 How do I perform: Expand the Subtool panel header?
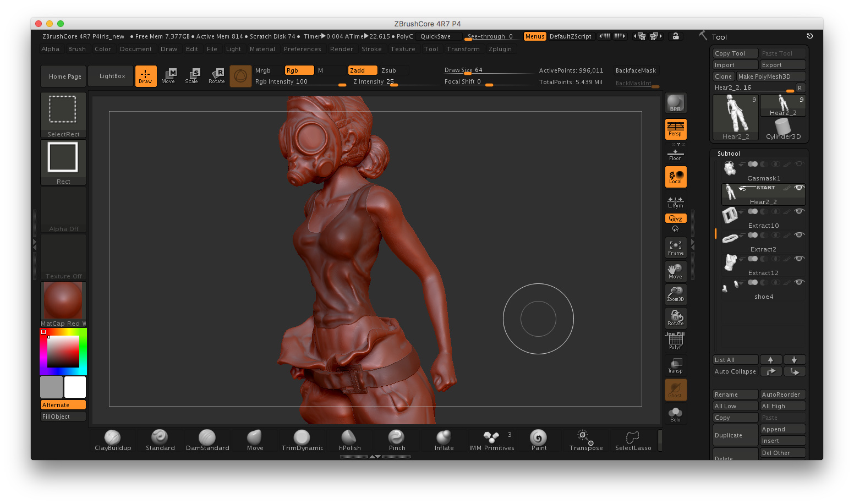729,154
